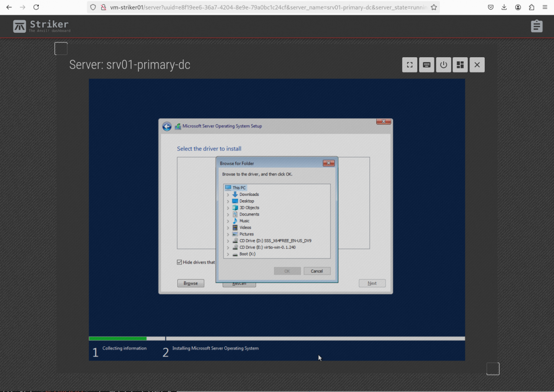Expand the CD Drive (D:) tree node
The height and width of the screenshot is (392, 554).
coord(228,241)
